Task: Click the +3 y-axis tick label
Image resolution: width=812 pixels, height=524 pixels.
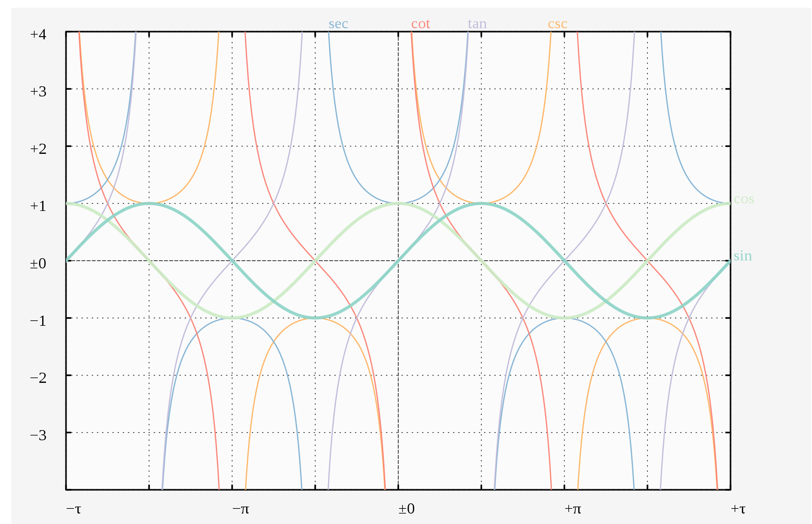Action: pyautogui.click(x=38, y=92)
